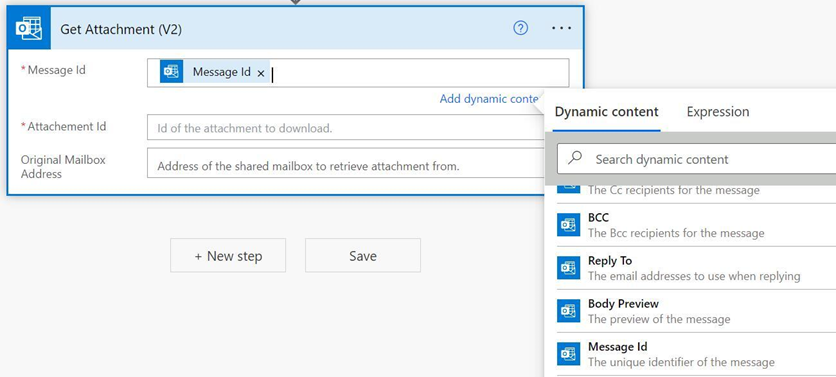Switch to the Expression tab
Viewport: 836px width, 377px height.
tap(718, 112)
